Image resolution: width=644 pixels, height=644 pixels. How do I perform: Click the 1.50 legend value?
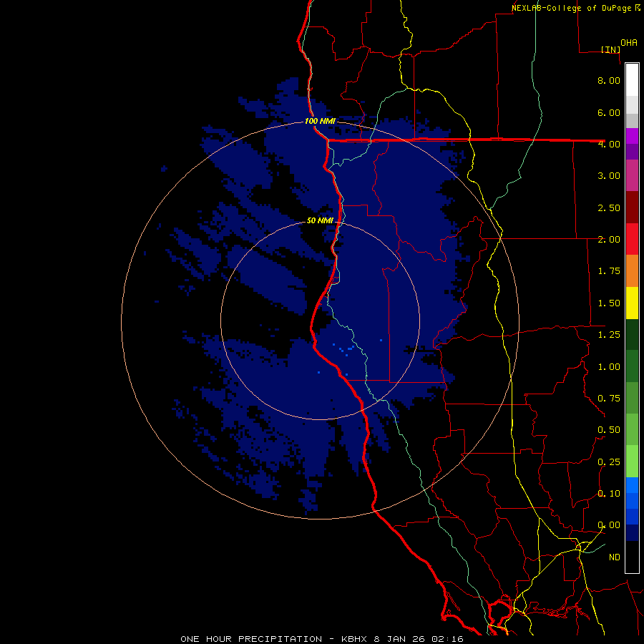(x=609, y=303)
